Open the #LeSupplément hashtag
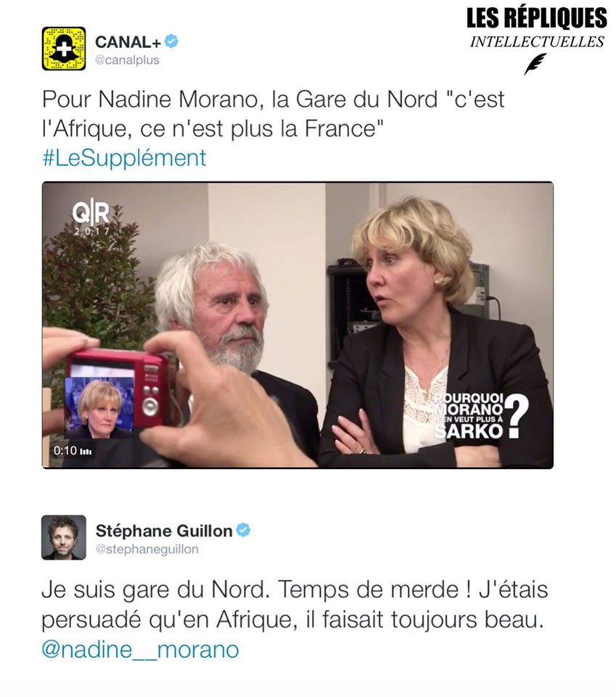The width and height of the screenshot is (616, 697). [x=124, y=158]
